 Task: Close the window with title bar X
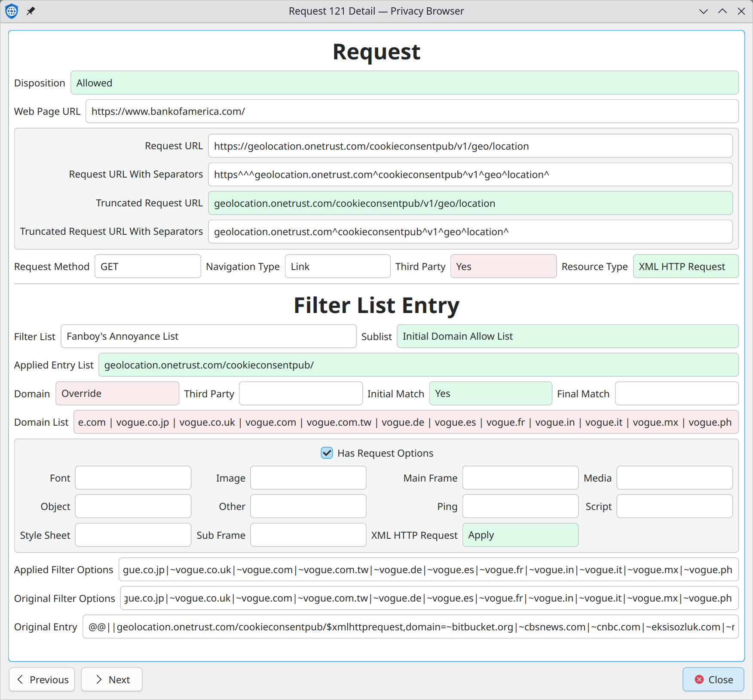[x=741, y=11]
